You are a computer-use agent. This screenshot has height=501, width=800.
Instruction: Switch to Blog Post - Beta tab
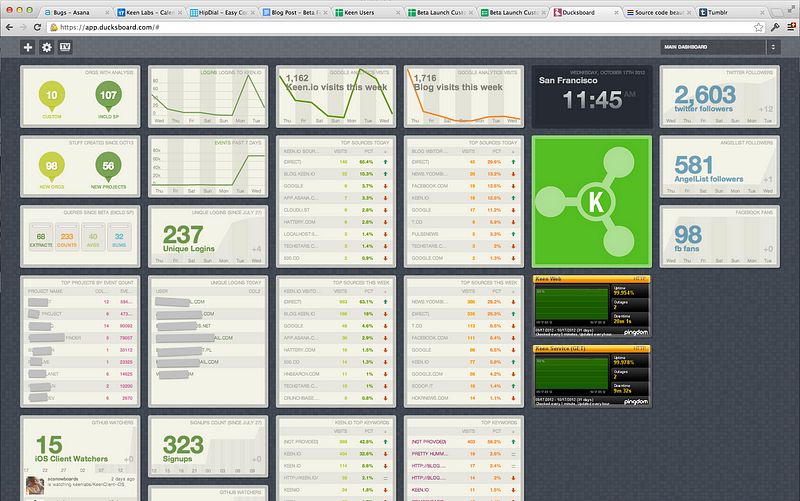(x=295, y=12)
